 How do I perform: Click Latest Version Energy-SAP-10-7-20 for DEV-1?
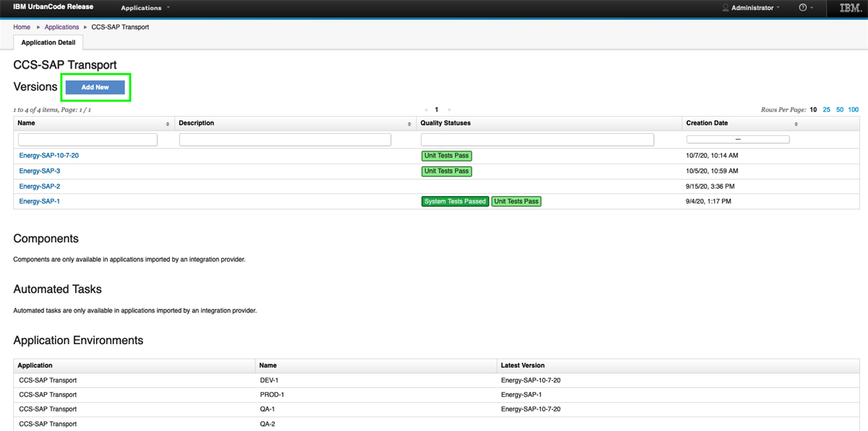(x=530, y=380)
